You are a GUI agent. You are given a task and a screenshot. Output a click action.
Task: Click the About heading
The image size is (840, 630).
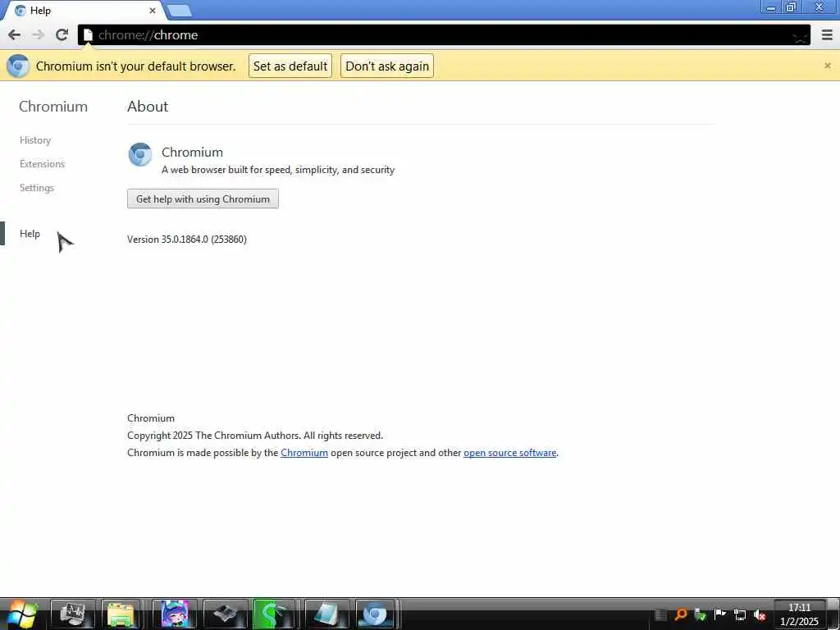pyautogui.click(x=148, y=107)
